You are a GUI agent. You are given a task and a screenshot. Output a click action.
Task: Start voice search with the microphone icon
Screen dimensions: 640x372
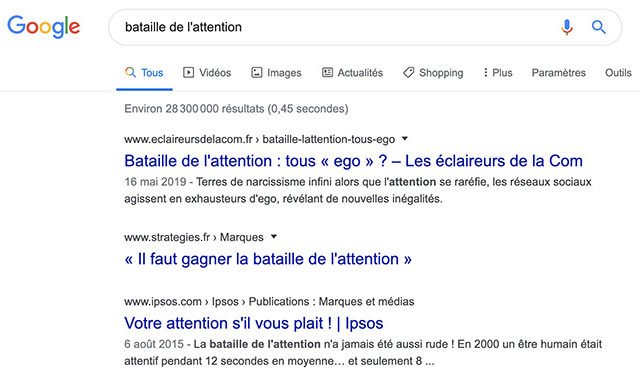click(x=567, y=27)
